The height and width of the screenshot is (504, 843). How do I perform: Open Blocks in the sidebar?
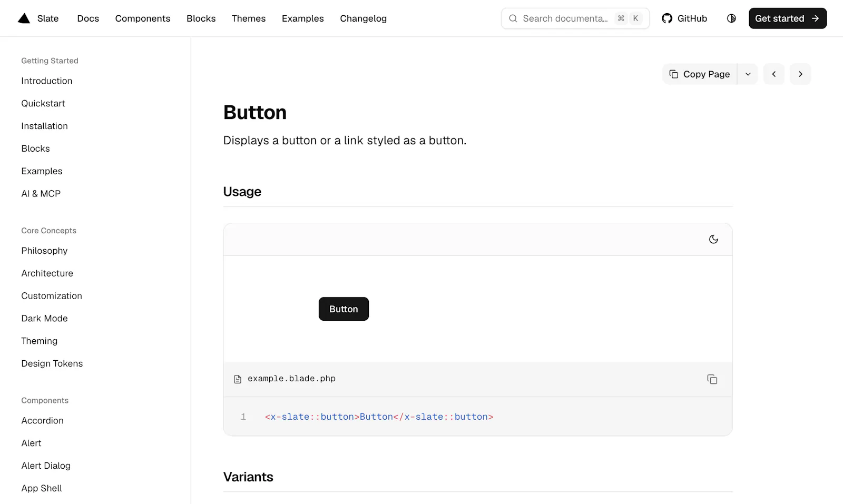(x=36, y=149)
